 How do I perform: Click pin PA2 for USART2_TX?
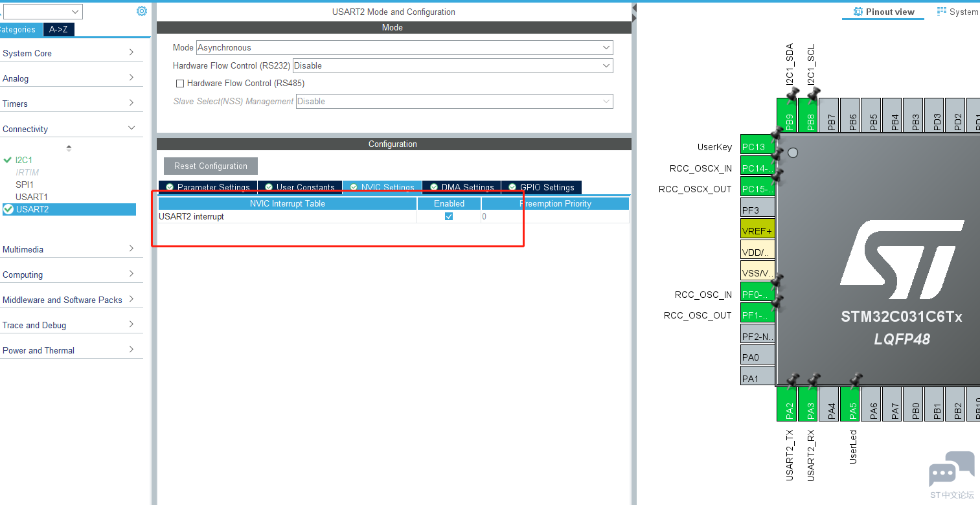[x=788, y=405]
